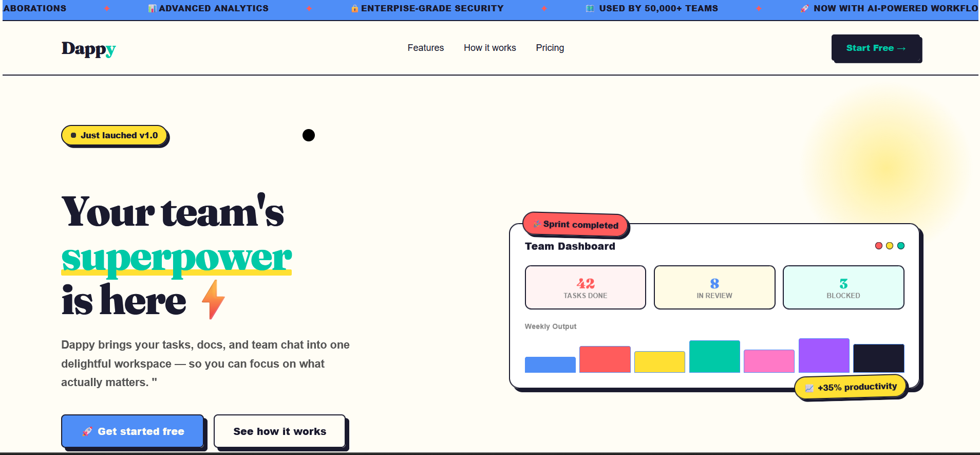Click the See how it works button

pyautogui.click(x=279, y=431)
